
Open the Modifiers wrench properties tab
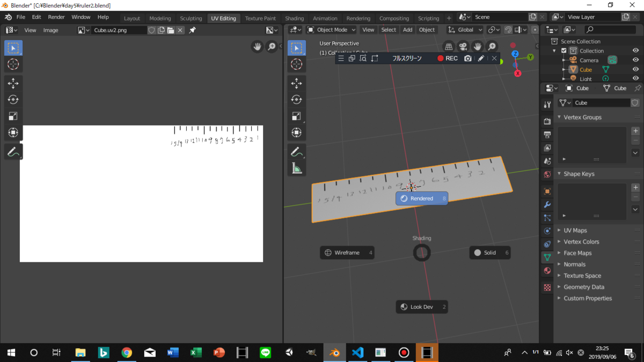tap(547, 205)
